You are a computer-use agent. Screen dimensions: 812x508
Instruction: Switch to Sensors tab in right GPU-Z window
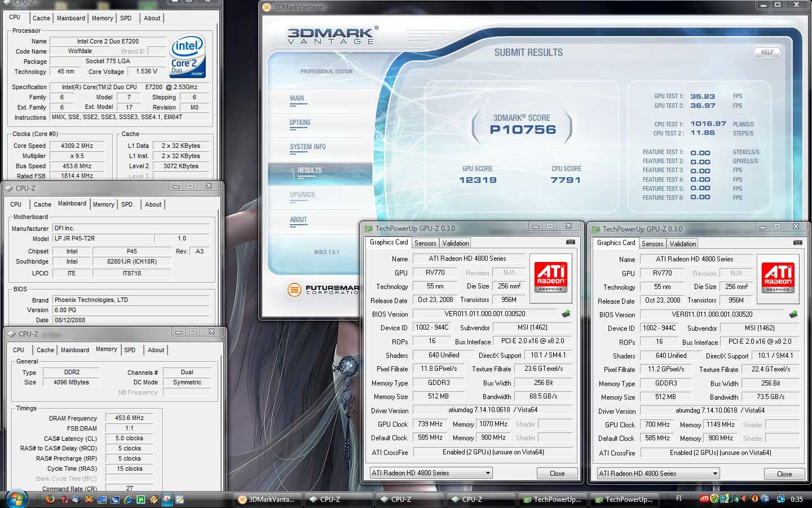(652, 244)
